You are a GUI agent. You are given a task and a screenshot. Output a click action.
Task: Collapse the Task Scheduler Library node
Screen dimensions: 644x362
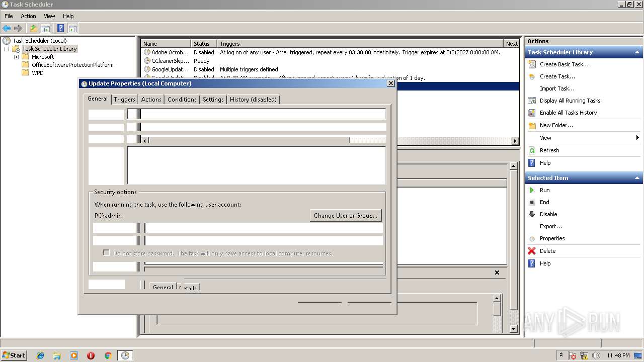[x=7, y=49]
